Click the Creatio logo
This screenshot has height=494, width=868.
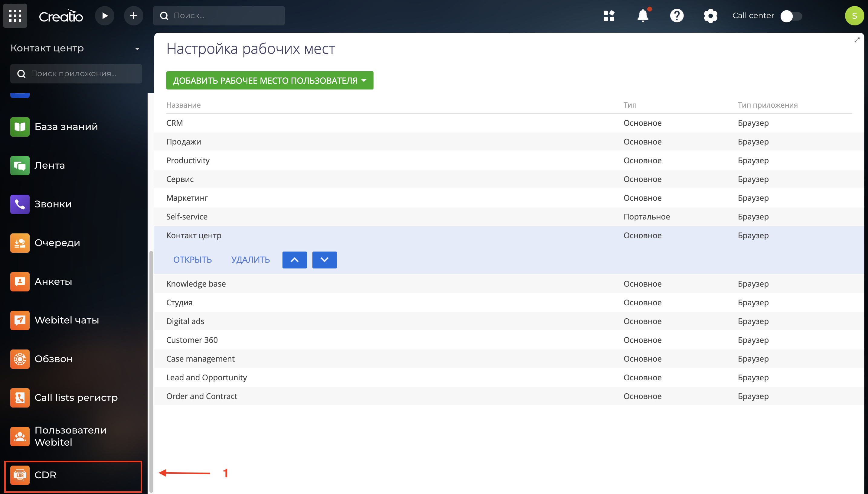tap(61, 16)
